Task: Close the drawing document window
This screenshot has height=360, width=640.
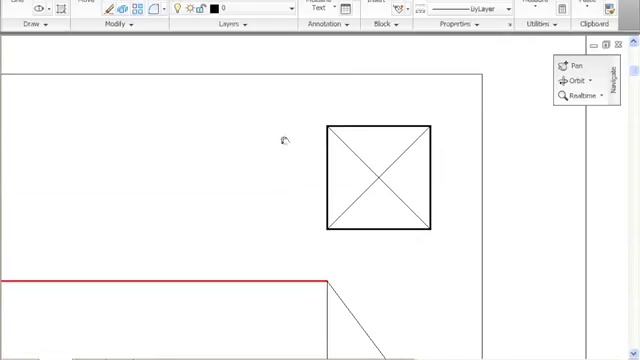Action: click(618, 44)
